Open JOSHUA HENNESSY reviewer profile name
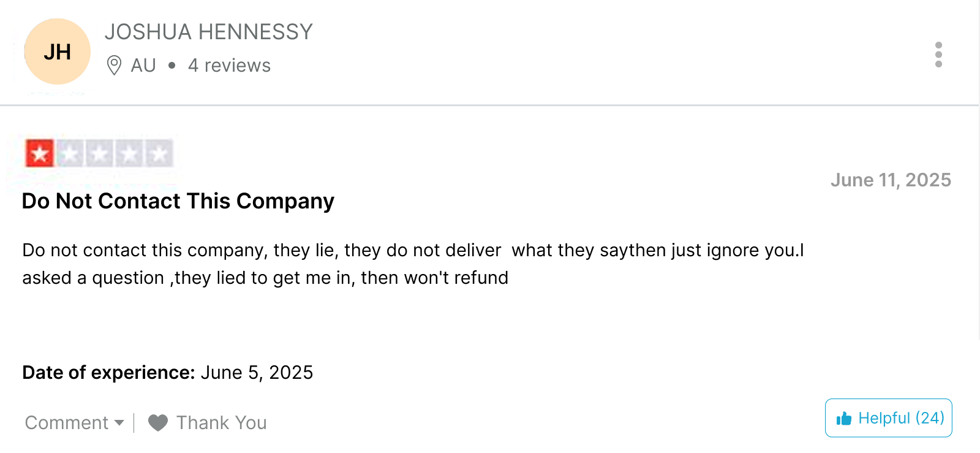Viewport: 980px width, 453px height. point(209,32)
